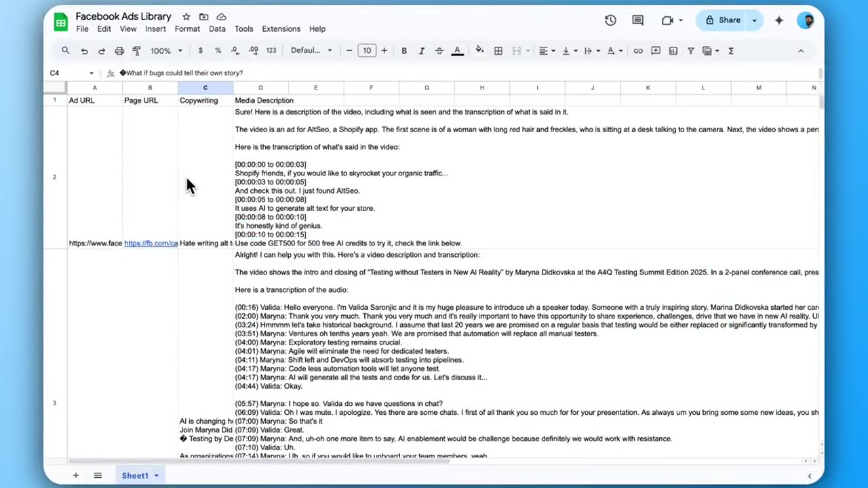Screen dimensions: 868x488
Task: Insert a comment from the toolbar
Action: click(656, 51)
